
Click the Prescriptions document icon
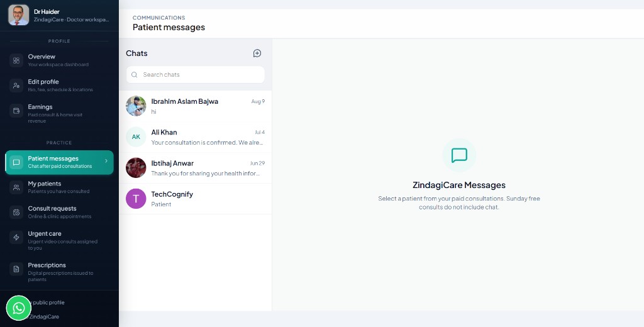coord(16,269)
